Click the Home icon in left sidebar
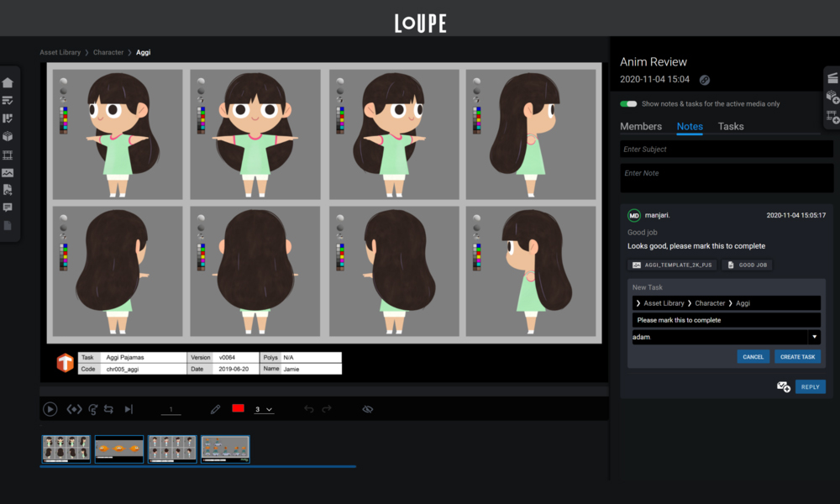Screen dimensions: 840x504 click(x=8, y=82)
